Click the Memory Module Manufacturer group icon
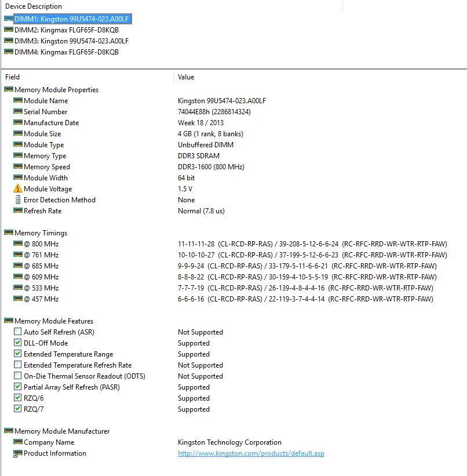The image size is (467, 476). [x=9, y=431]
